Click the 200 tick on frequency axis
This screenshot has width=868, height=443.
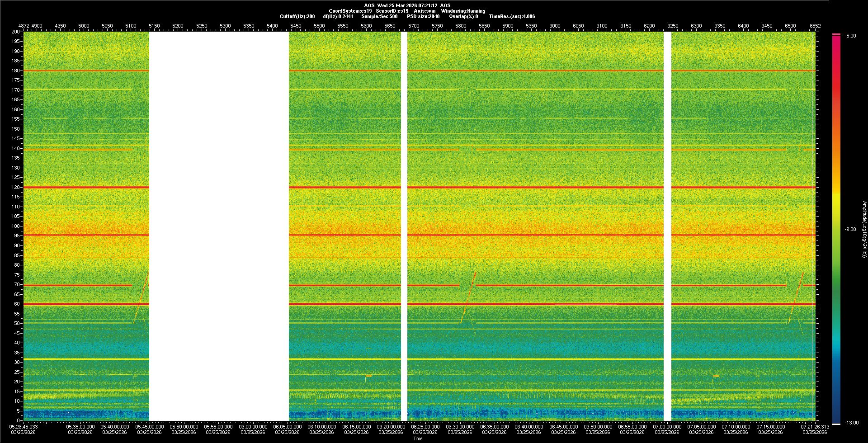(x=16, y=32)
